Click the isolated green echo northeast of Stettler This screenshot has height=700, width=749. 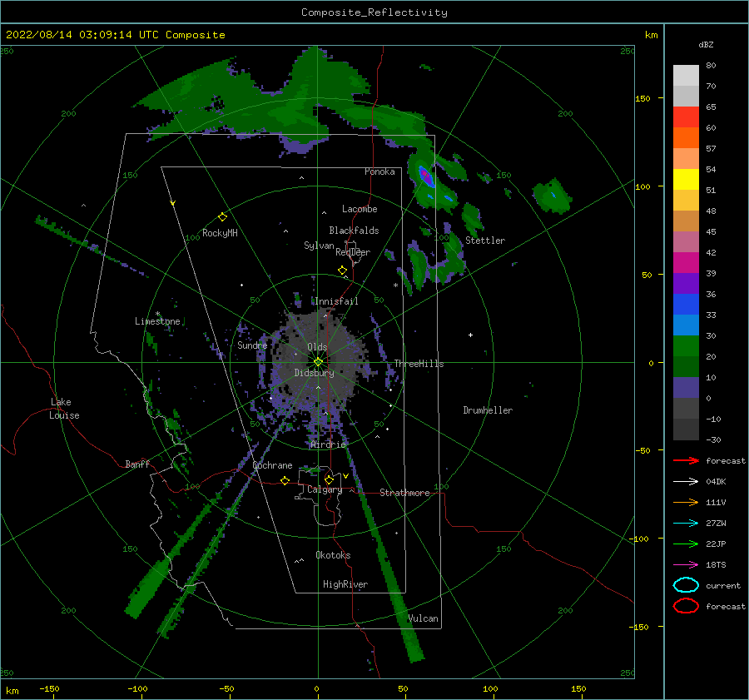pyautogui.click(x=553, y=196)
